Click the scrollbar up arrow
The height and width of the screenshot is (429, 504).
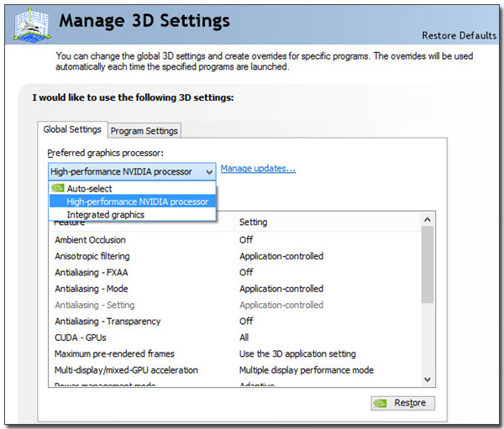click(428, 220)
